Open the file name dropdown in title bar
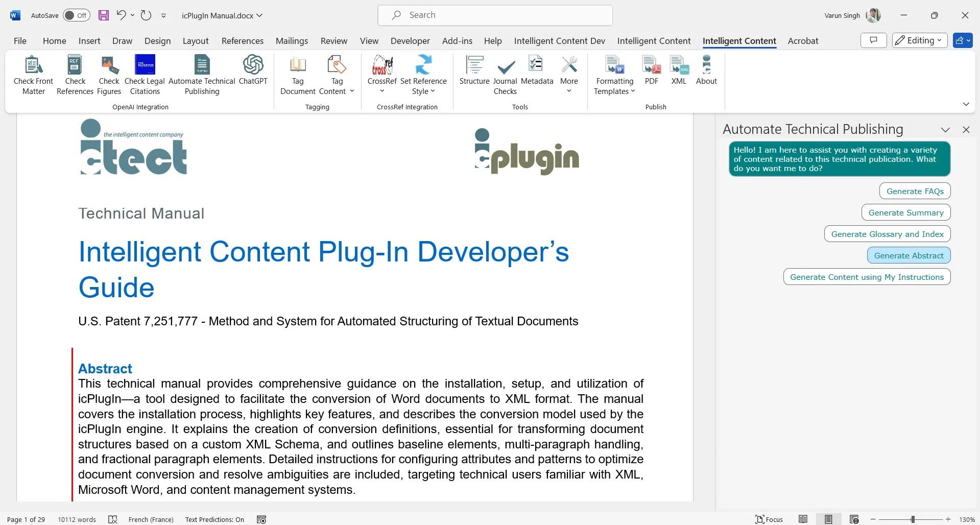 (259, 15)
